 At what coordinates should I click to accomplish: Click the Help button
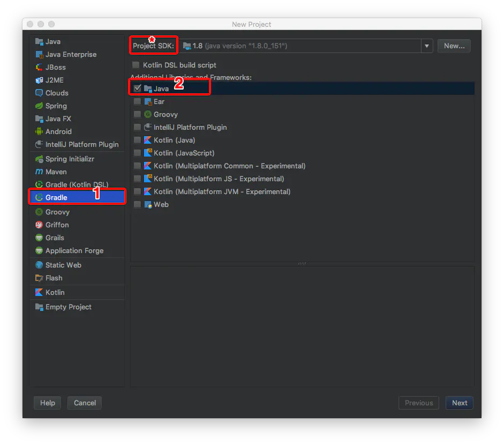pos(48,403)
